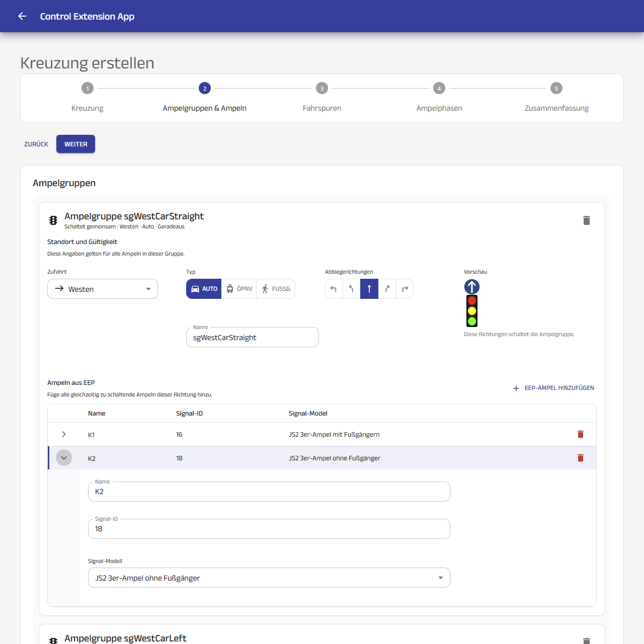Image resolution: width=644 pixels, height=644 pixels.
Task: Select the slight left turn direction
Action: 351,289
